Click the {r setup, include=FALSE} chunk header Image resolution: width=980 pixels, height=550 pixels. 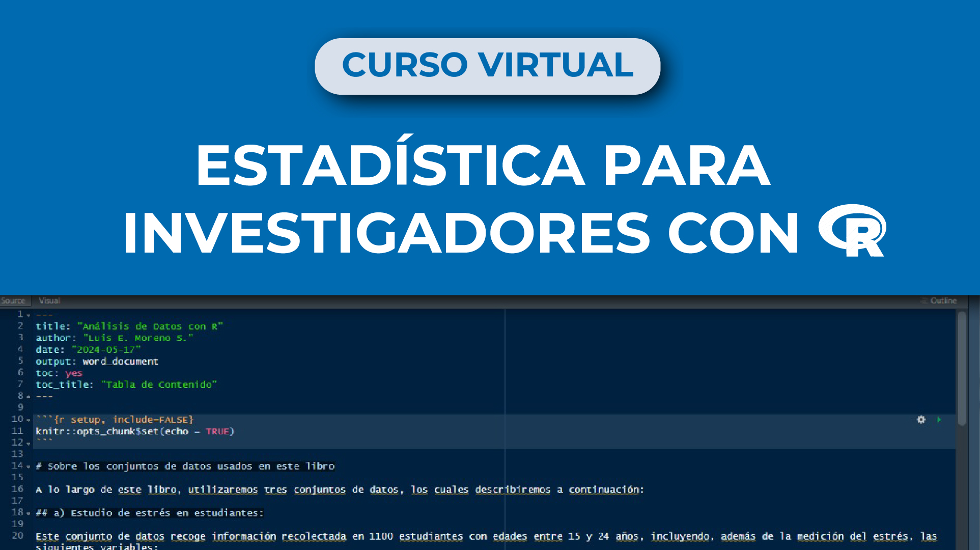(x=115, y=420)
